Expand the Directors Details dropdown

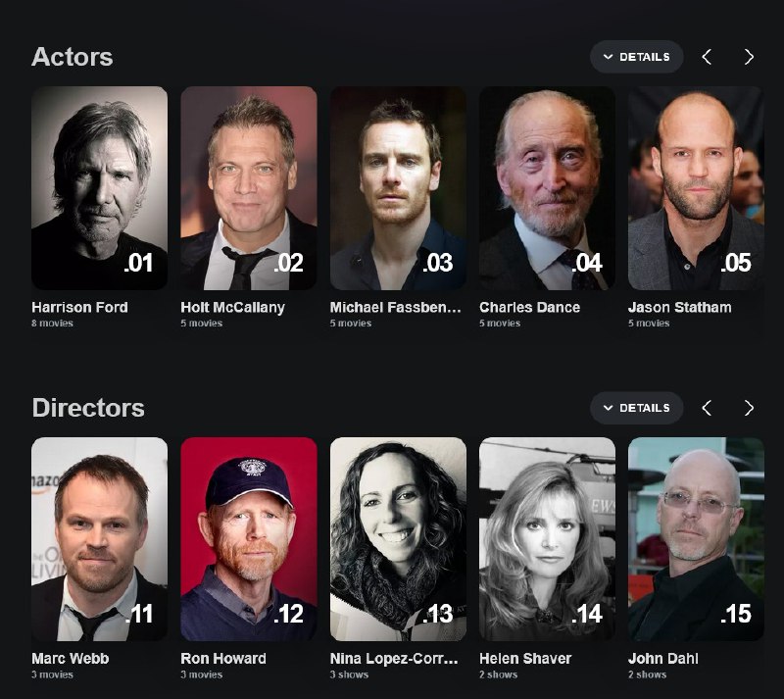(636, 408)
